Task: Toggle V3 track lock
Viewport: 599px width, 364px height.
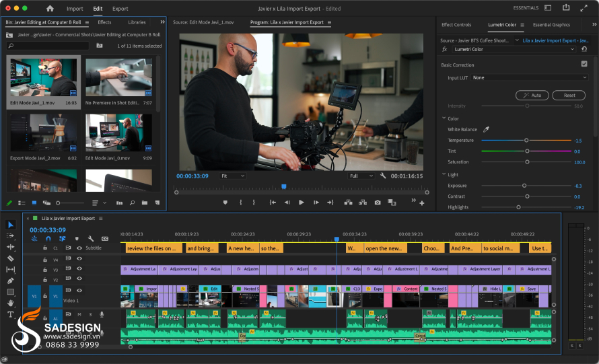Action: (45, 270)
